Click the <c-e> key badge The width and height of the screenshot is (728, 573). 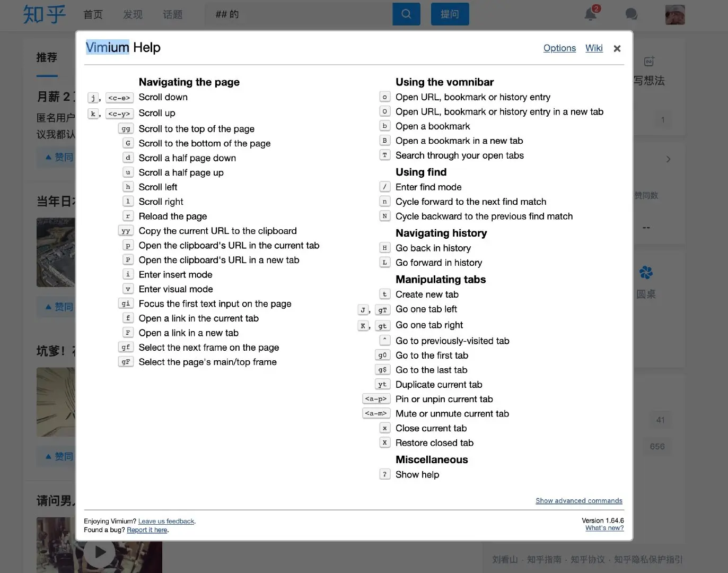click(119, 98)
